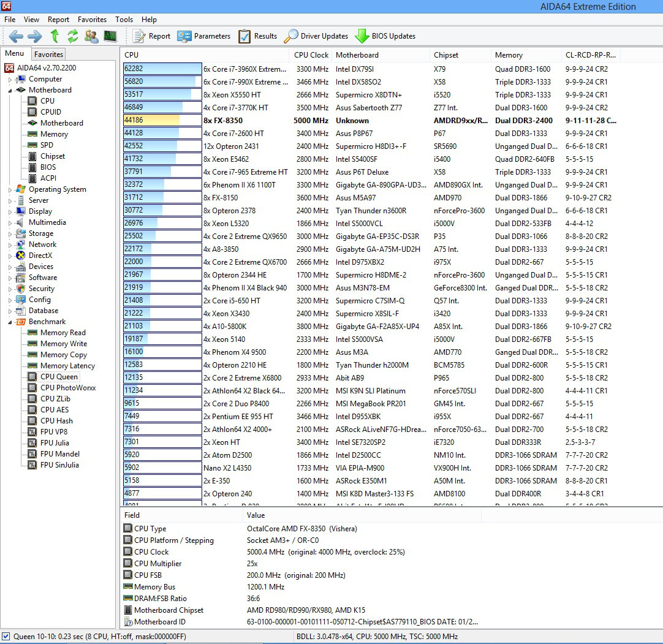Select the CPU ZLib benchmark
The width and height of the screenshot is (663, 644).
coord(55,399)
